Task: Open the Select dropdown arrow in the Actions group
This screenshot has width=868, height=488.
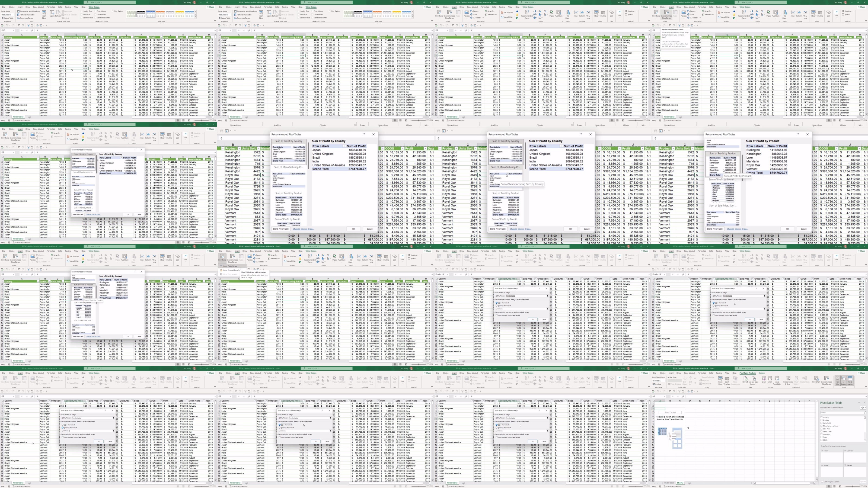Action: point(770,384)
